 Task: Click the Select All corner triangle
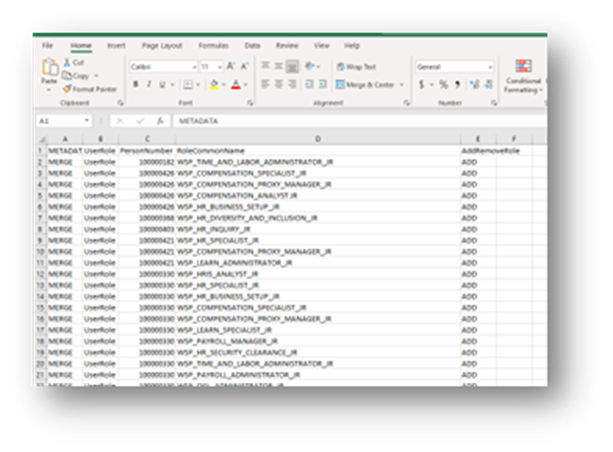pyautogui.click(x=42, y=139)
